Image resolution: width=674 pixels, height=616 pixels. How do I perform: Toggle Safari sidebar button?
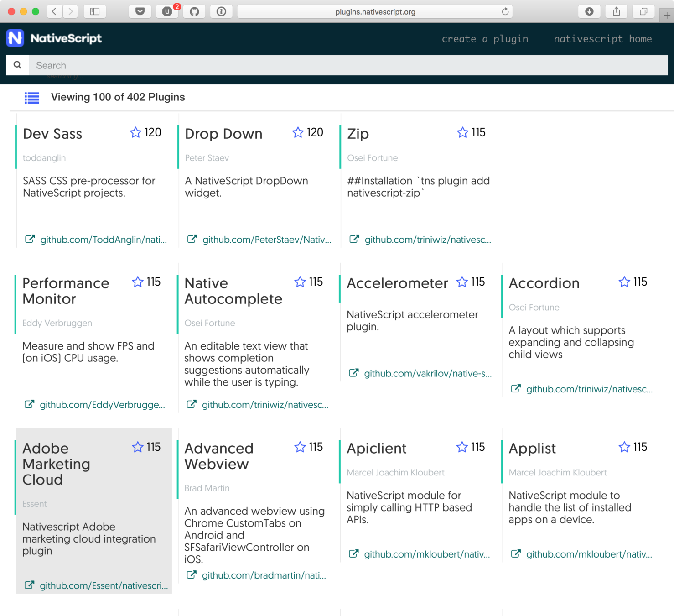95,11
